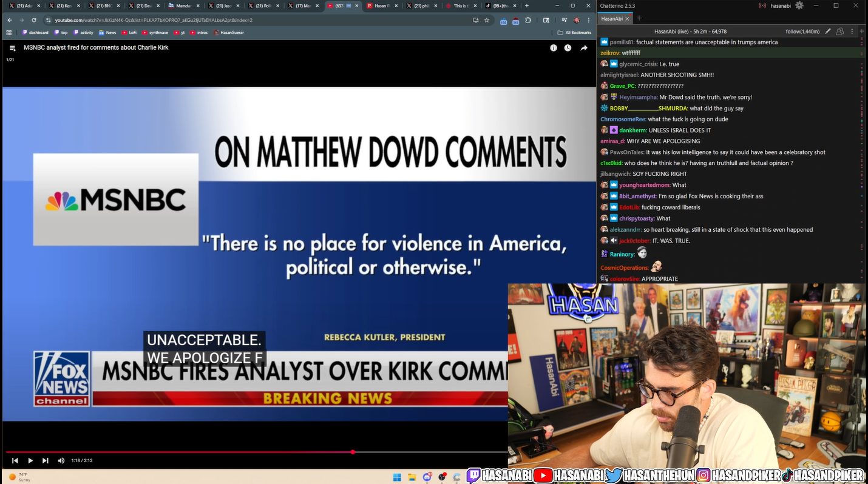Click username 'Grave_PC' in chat
Screen dimensions: 868x484
click(623, 86)
